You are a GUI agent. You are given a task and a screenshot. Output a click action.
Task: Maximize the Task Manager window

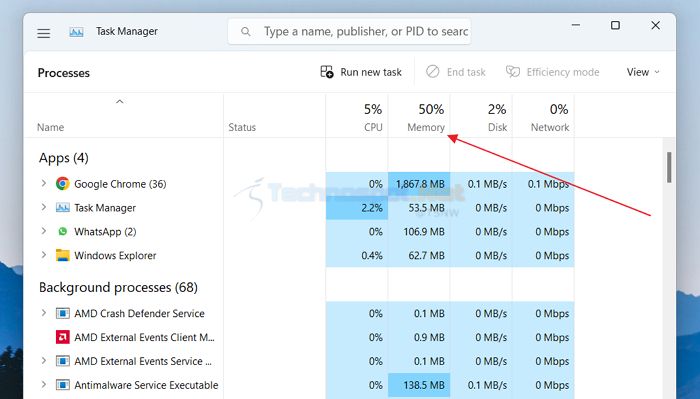(615, 25)
